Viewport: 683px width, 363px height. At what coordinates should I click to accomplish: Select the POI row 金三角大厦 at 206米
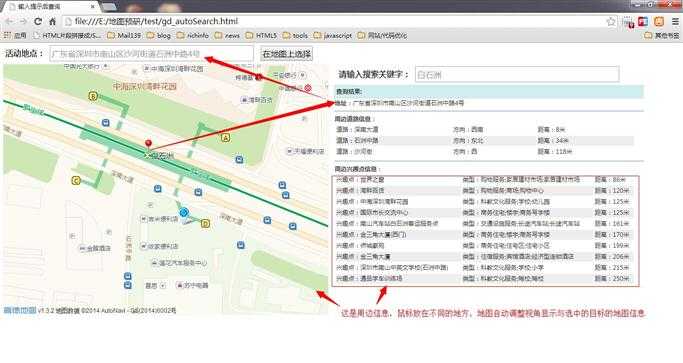pos(484,256)
